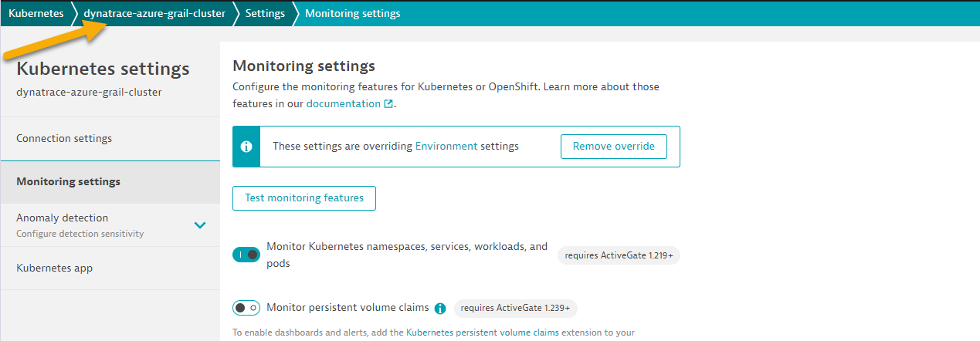Open Connection settings in sidebar
Viewport: 980px width, 341px height.
click(x=64, y=139)
